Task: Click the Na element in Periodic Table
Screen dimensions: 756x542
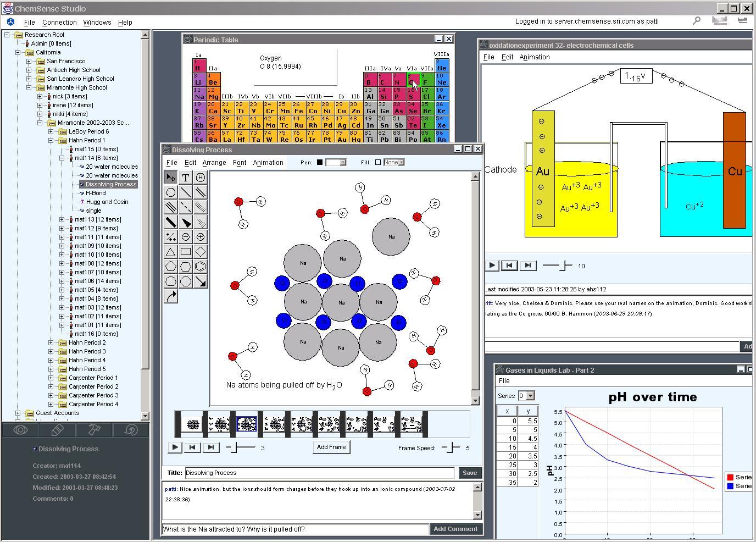Action: (199, 93)
